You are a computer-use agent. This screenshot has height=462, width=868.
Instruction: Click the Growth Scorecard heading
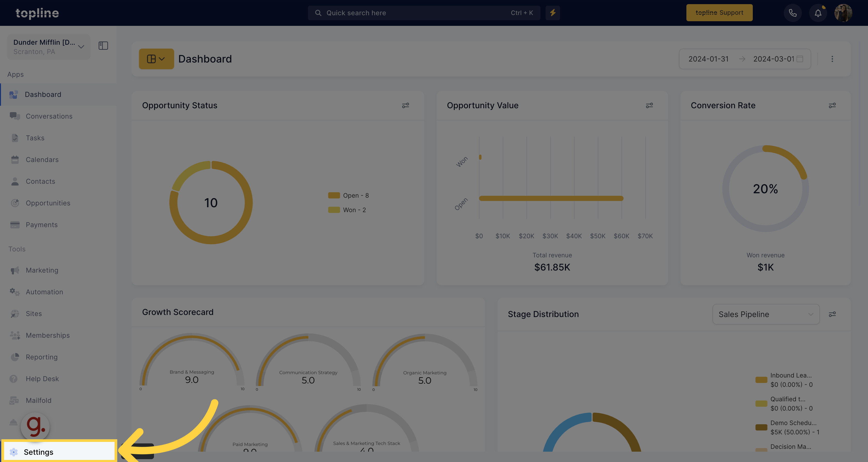tap(177, 312)
